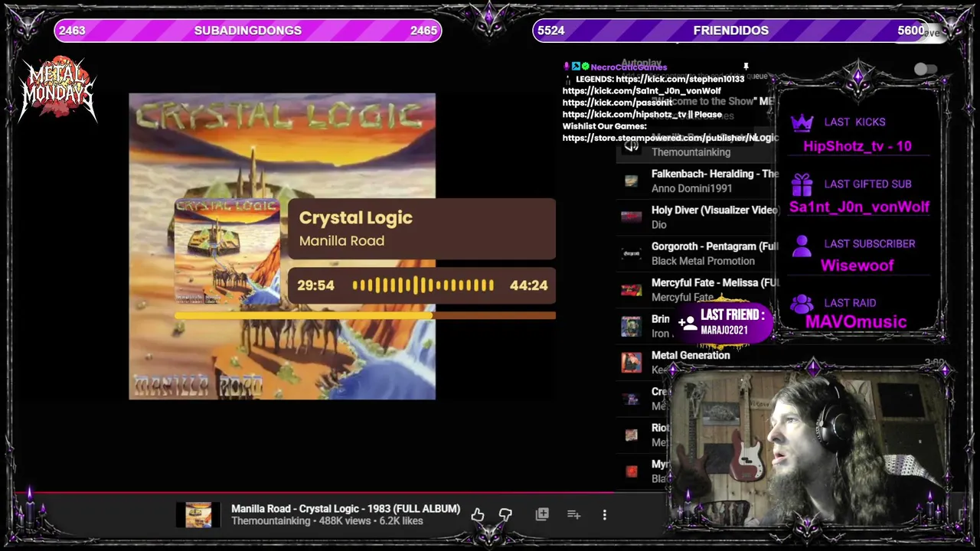This screenshot has width=980, height=551.
Task: Dislike the currently playing album video
Action: coord(505,515)
